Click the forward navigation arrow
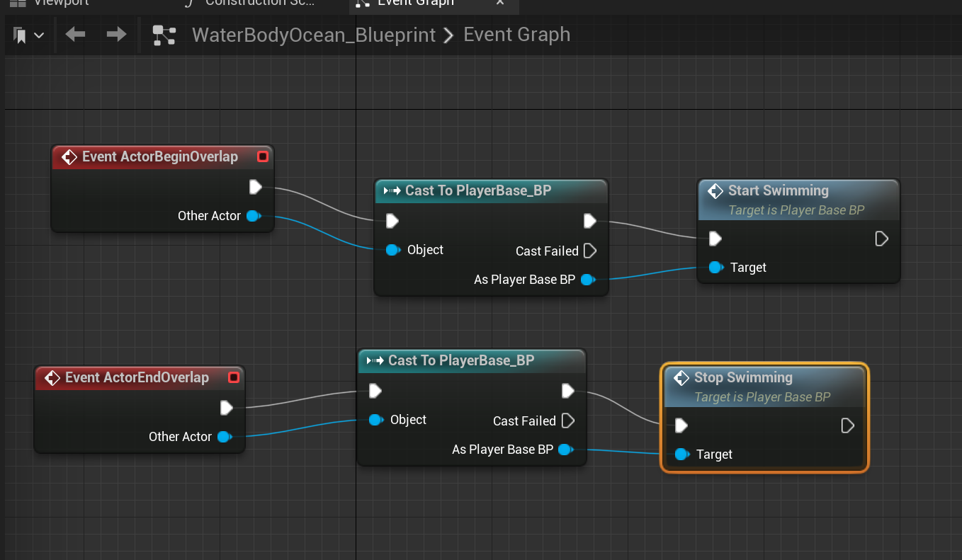962x560 pixels. 116,34
